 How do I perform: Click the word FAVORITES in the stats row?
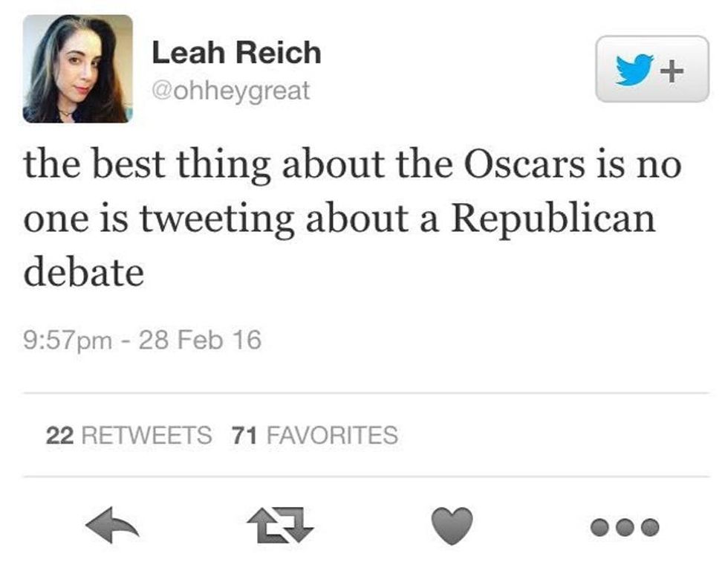pyautogui.click(x=331, y=435)
